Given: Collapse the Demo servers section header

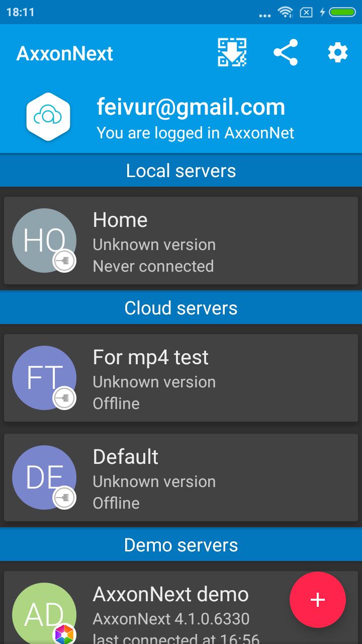Looking at the screenshot, I should (181, 545).
